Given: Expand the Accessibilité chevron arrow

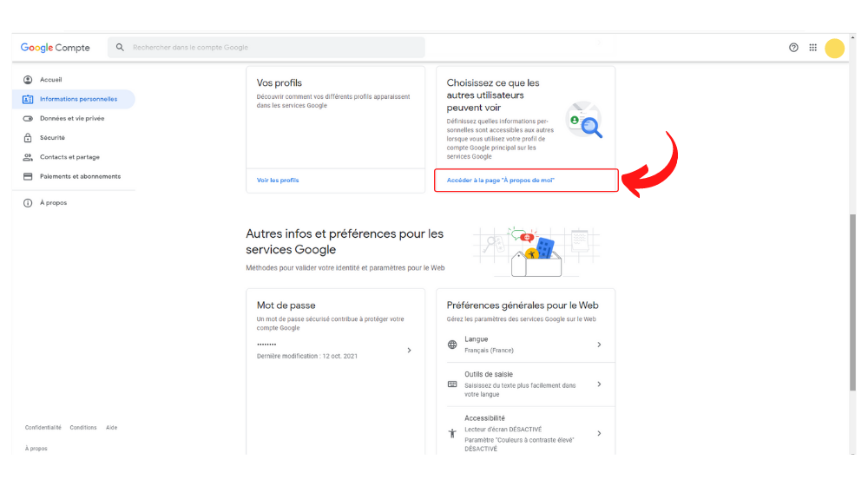Looking at the screenshot, I should pyautogui.click(x=599, y=433).
